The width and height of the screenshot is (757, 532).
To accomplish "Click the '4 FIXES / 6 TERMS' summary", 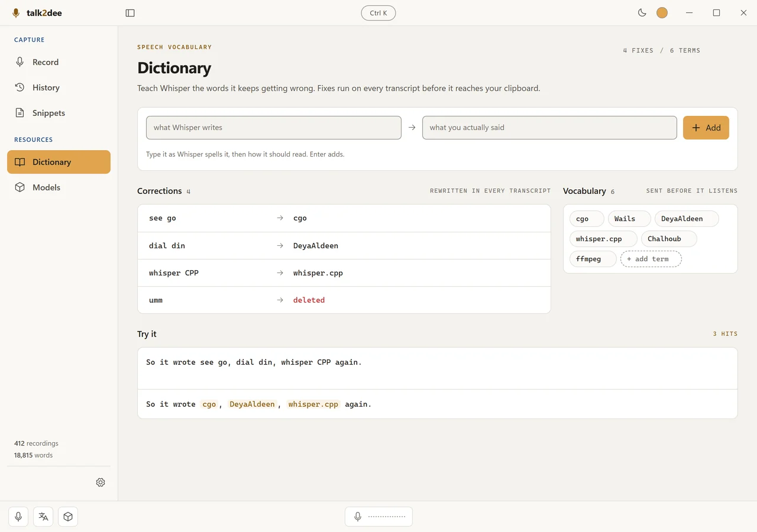I will click(661, 51).
